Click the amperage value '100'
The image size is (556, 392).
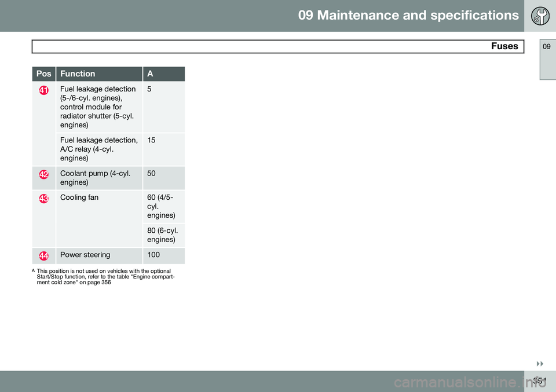153,255
